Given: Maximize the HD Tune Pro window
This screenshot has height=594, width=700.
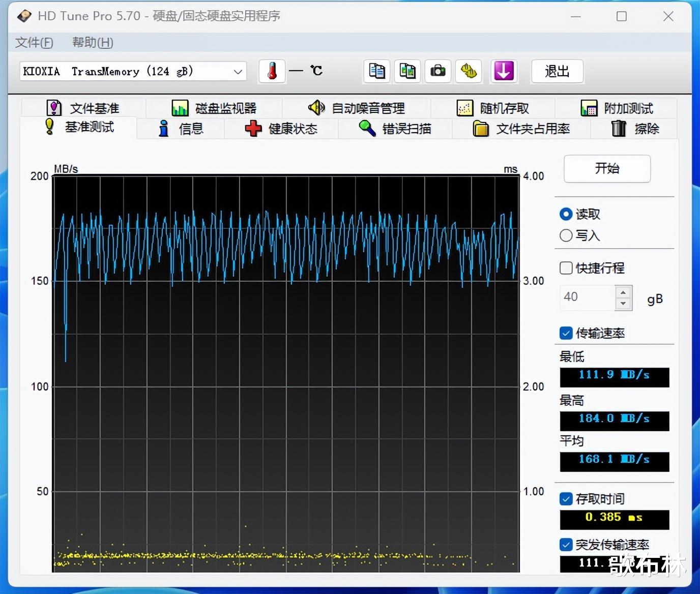Looking at the screenshot, I should 622,16.
